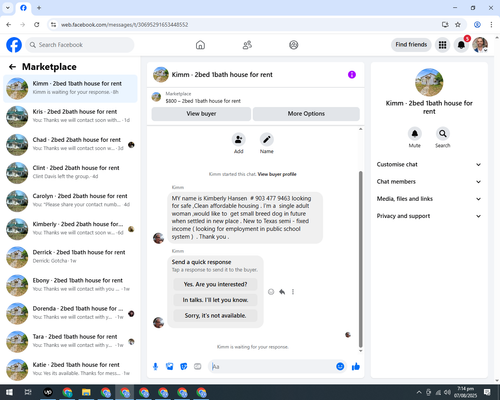Open File Explorer from the taskbar
The height and width of the screenshot is (400, 500).
point(86,392)
